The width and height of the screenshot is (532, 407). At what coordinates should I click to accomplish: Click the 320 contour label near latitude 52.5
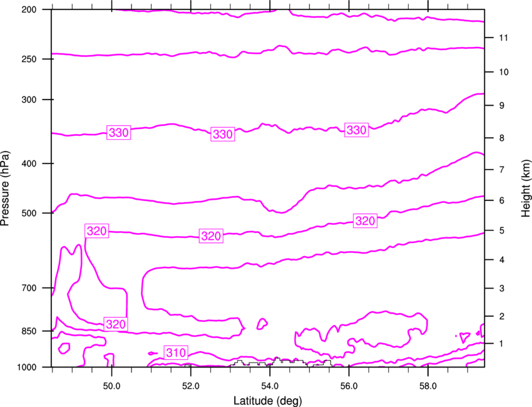click(x=211, y=235)
